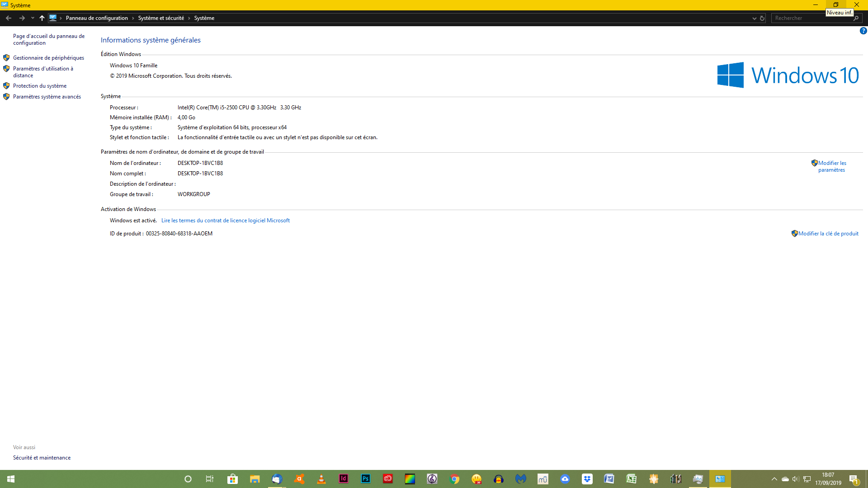Image resolution: width=868 pixels, height=488 pixels.
Task: Open the mU app in taskbar
Action: [542, 479]
